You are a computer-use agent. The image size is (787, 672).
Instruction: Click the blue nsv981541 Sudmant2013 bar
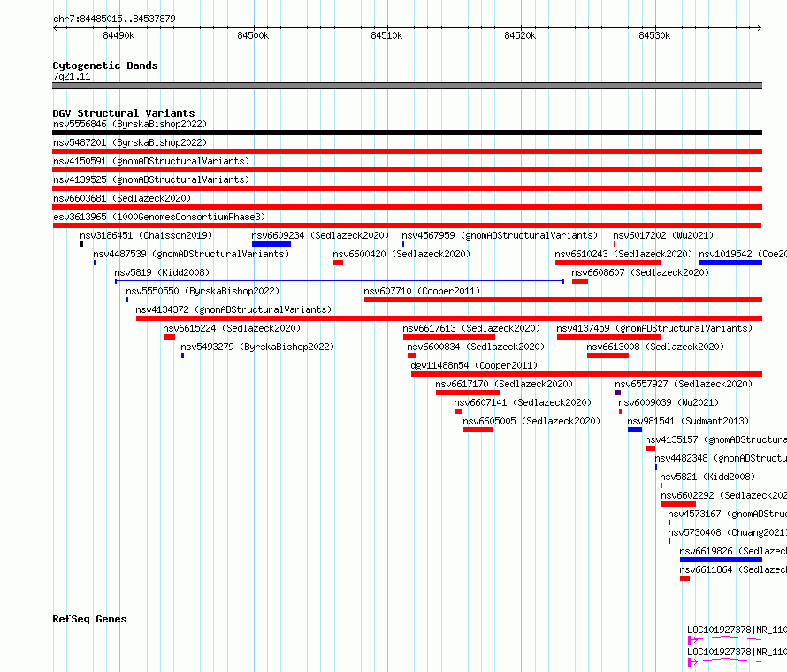[635, 430]
